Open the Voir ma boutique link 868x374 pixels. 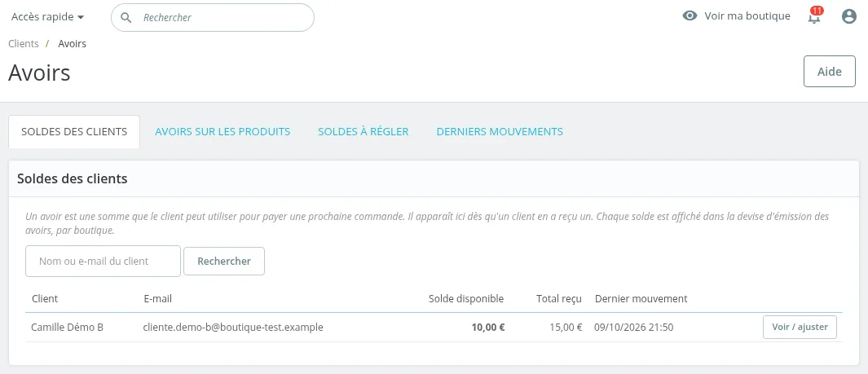click(x=747, y=16)
